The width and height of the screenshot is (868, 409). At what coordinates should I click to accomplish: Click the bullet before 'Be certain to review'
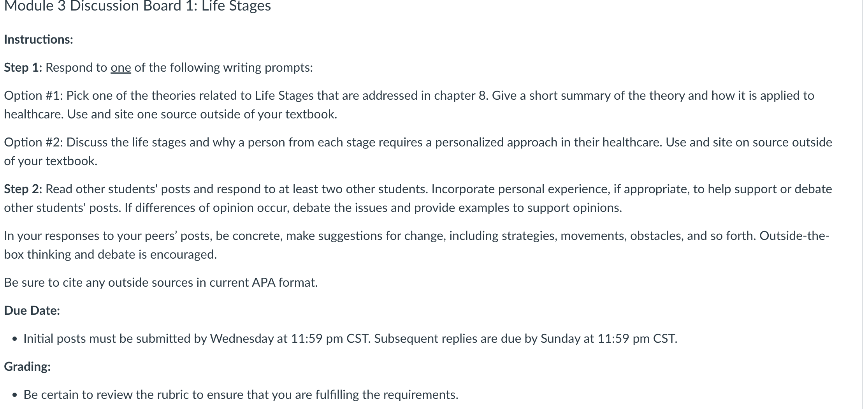[15, 395]
